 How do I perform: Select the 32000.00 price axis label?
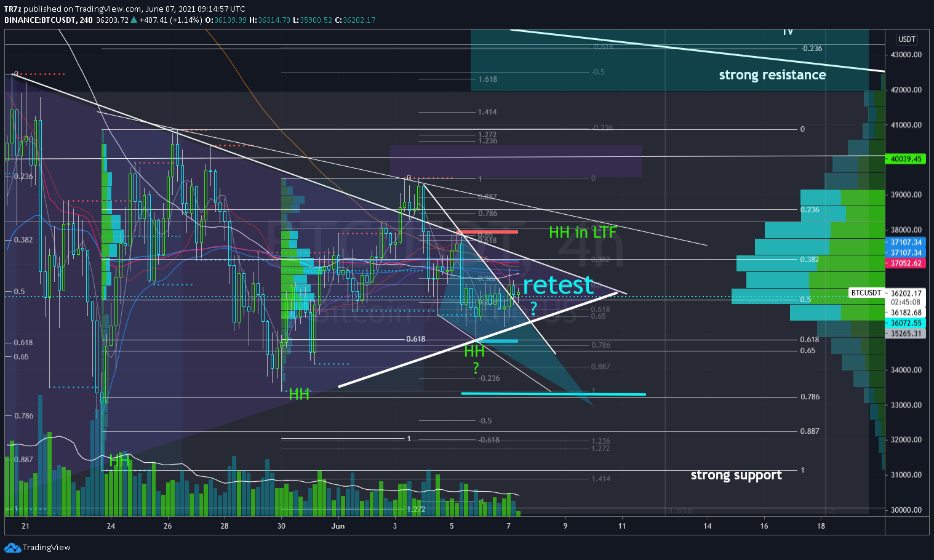click(x=906, y=440)
